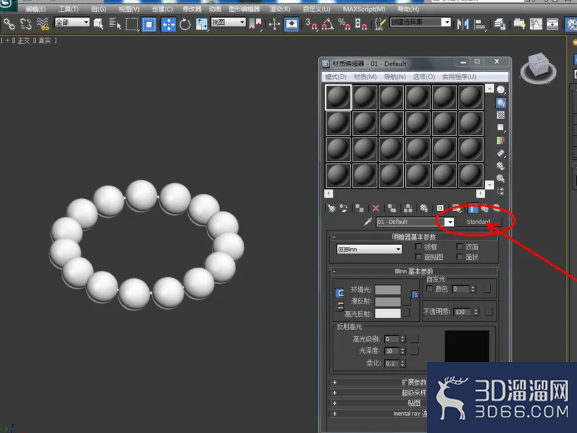The image size is (577, 433).
Task: Toggle Angle Snap in toolbar
Action: pyautogui.click(x=328, y=24)
